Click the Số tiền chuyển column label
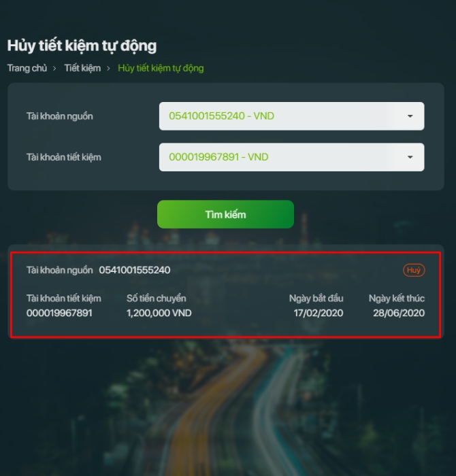 [156, 299]
